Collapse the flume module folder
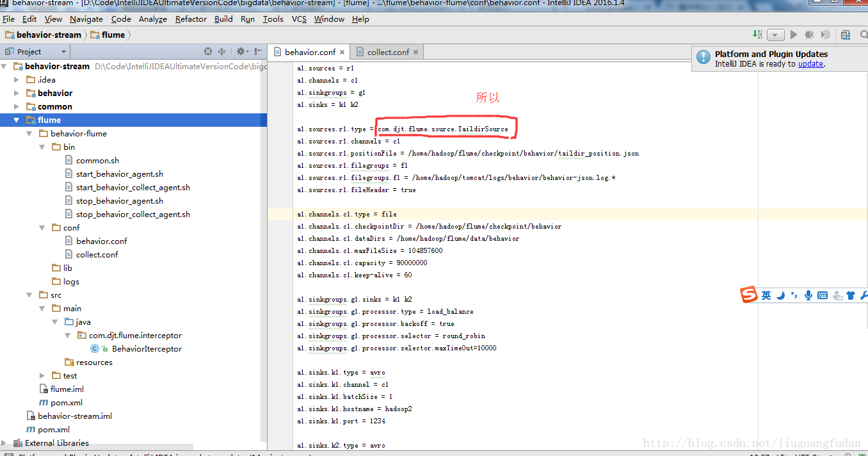The height and width of the screenshot is (456, 868). click(x=17, y=120)
